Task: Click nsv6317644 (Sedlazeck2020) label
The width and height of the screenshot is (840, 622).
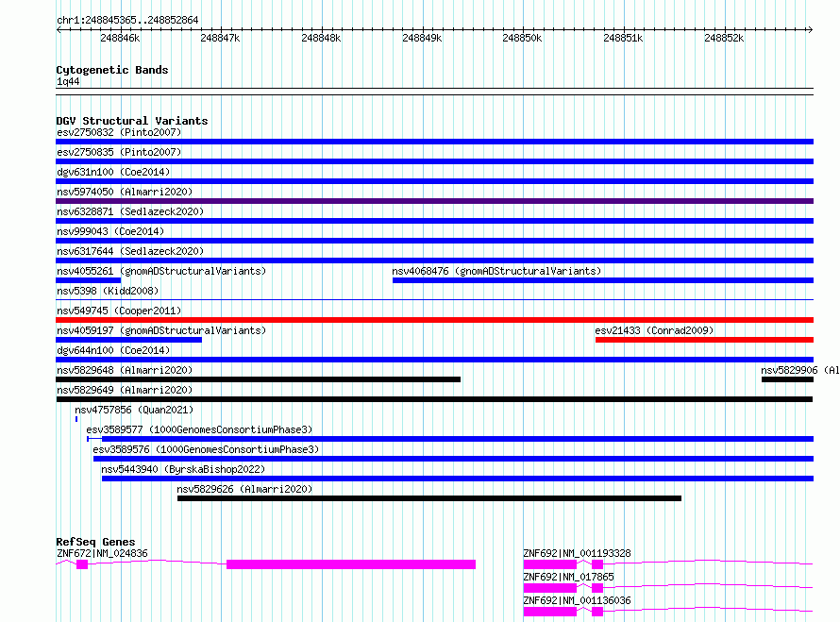Action: point(130,251)
